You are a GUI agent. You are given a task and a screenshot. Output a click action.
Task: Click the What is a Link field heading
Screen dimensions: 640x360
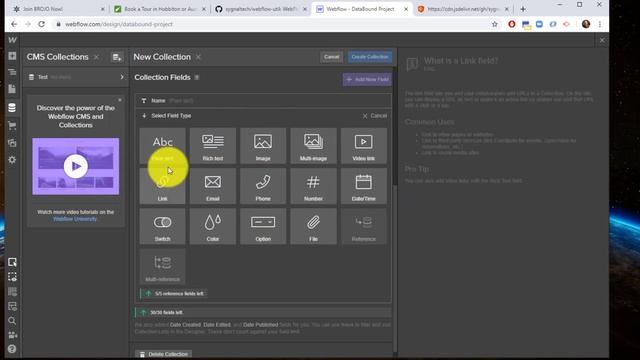click(461, 61)
